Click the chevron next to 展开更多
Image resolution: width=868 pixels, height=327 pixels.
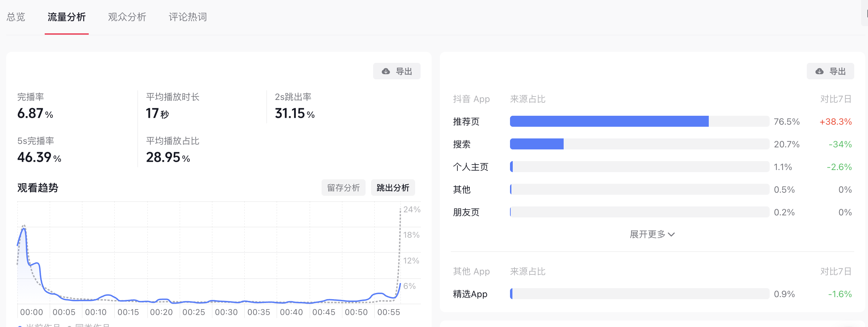point(671,235)
